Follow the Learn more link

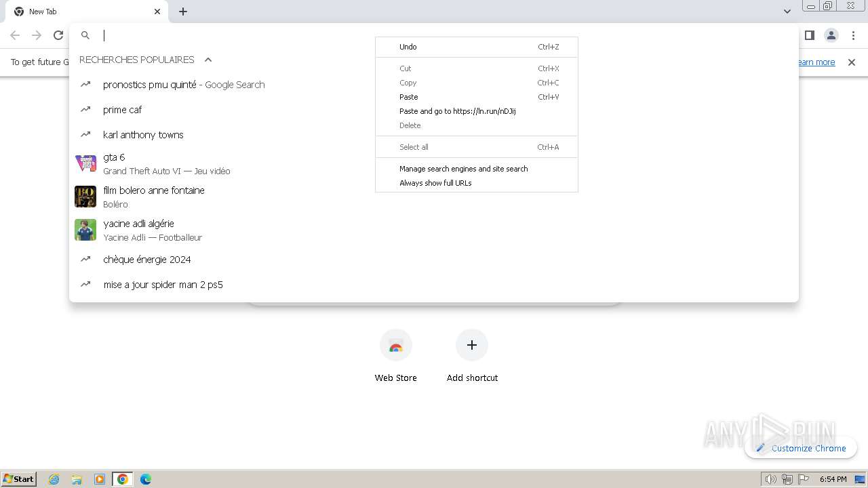point(816,62)
